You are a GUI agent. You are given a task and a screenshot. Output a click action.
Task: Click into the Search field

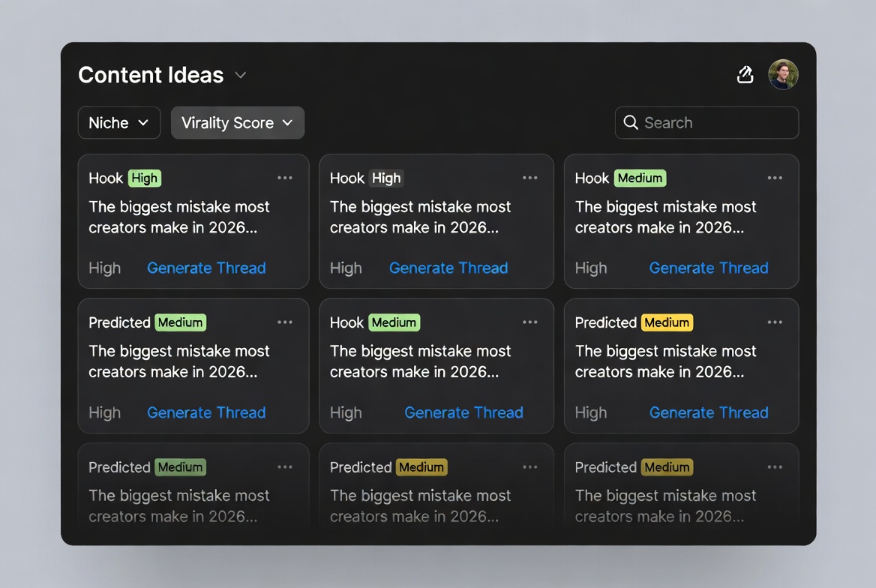[x=712, y=123]
